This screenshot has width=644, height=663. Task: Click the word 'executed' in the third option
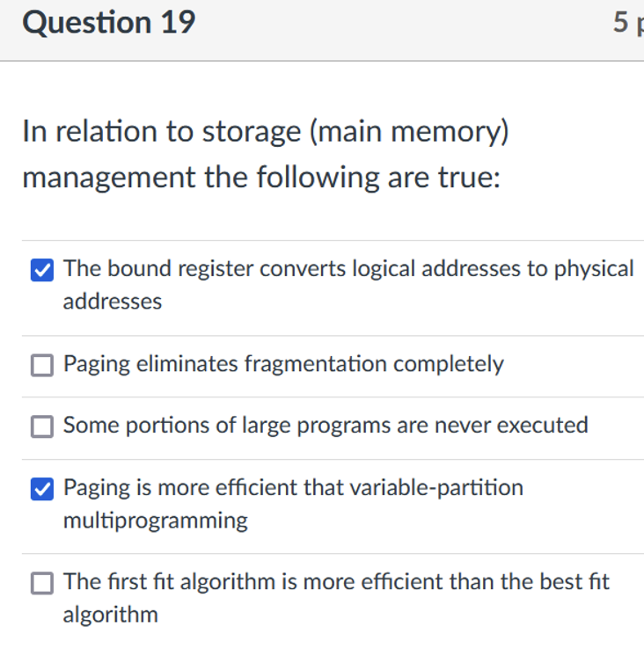pos(543,425)
